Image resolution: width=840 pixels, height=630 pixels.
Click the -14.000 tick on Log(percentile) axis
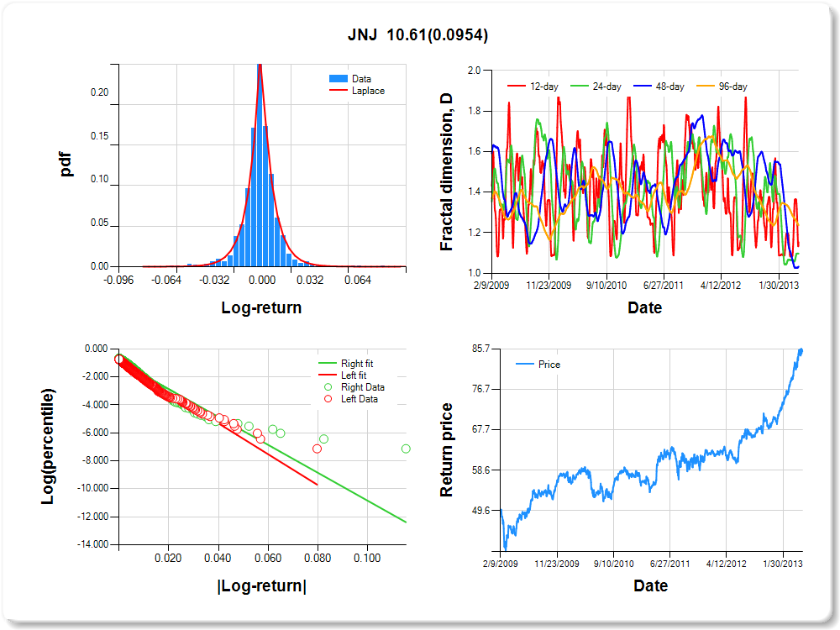(92, 544)
